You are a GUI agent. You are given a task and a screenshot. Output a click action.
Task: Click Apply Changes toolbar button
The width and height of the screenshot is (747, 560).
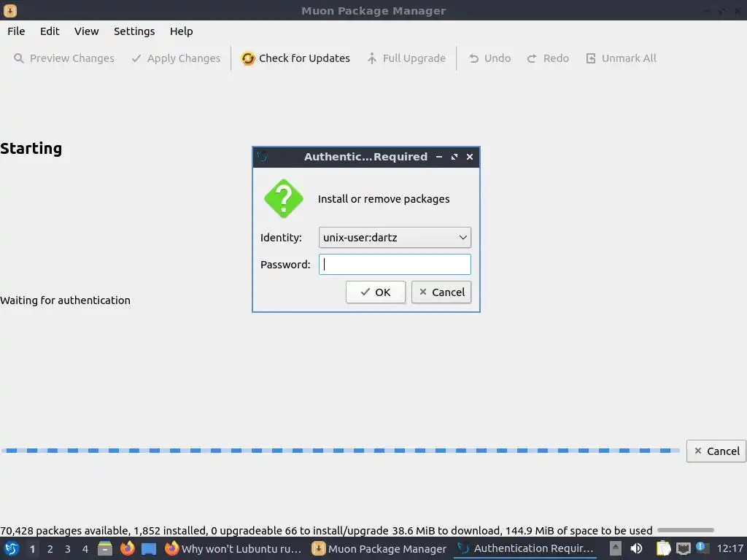click(x=176, y=58)
